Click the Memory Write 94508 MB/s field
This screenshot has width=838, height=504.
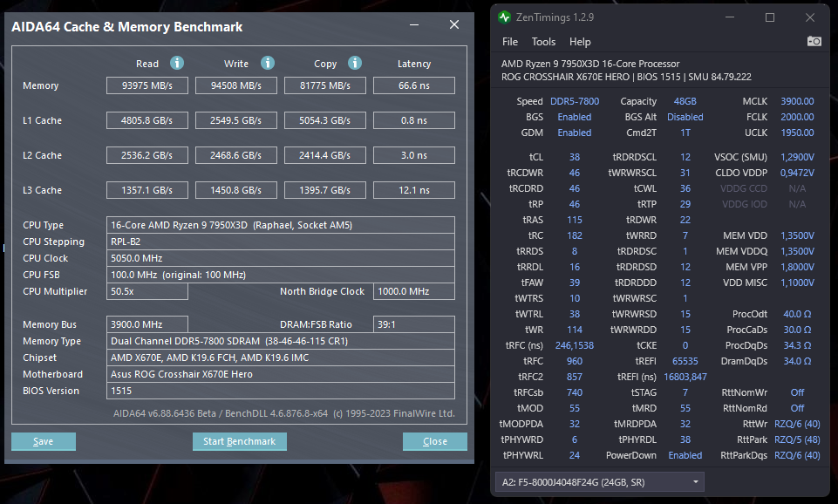[236, 85]
